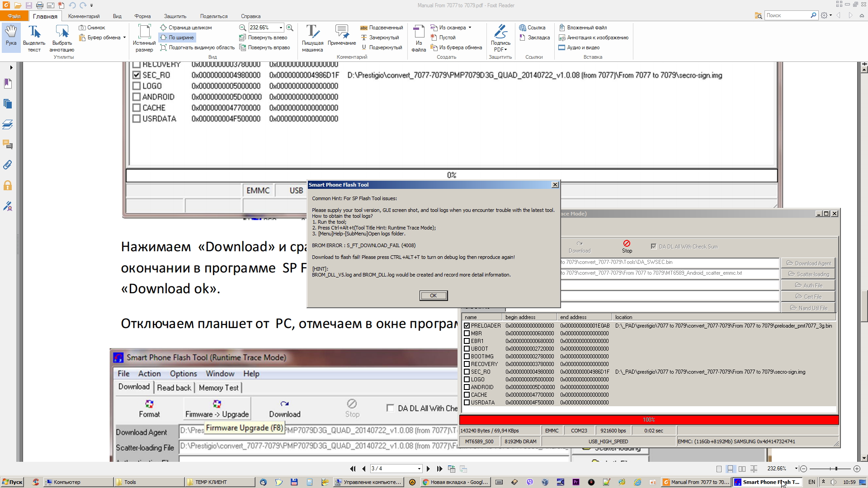Click the Typewriter (Пишущая машинка) tool
Image resolution: width=868 pixels, height=488 pixels.
[x=312, y=37]
